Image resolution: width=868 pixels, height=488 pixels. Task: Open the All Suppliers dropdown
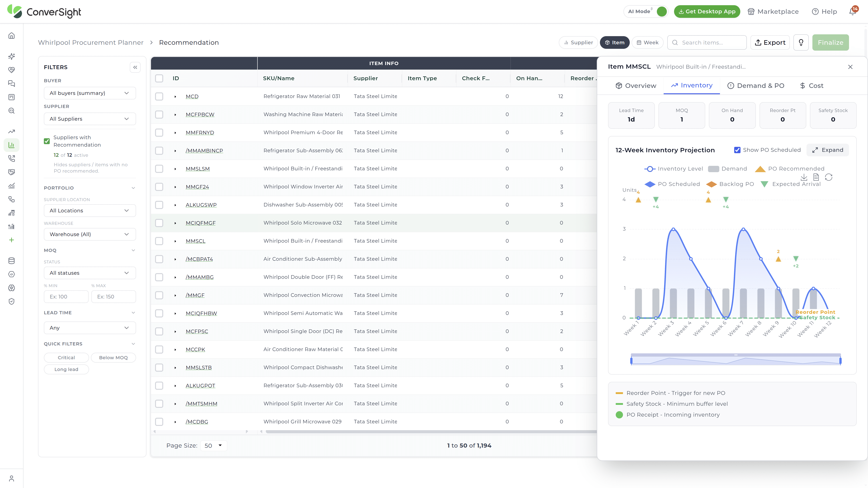[x=90, y=119]
